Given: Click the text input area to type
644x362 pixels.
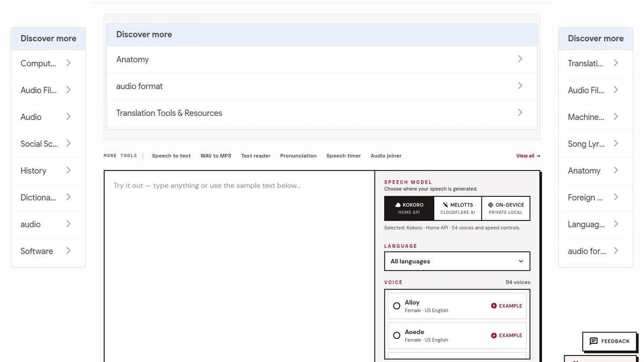Looking at the screenshot, I should tap(239, 266).
